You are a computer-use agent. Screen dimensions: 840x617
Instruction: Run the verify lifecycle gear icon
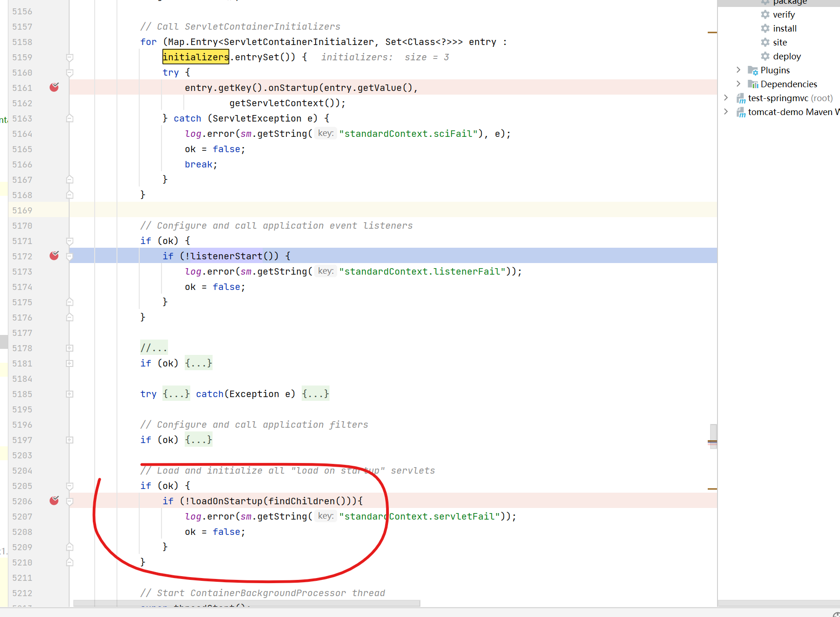tap(765, 14)
